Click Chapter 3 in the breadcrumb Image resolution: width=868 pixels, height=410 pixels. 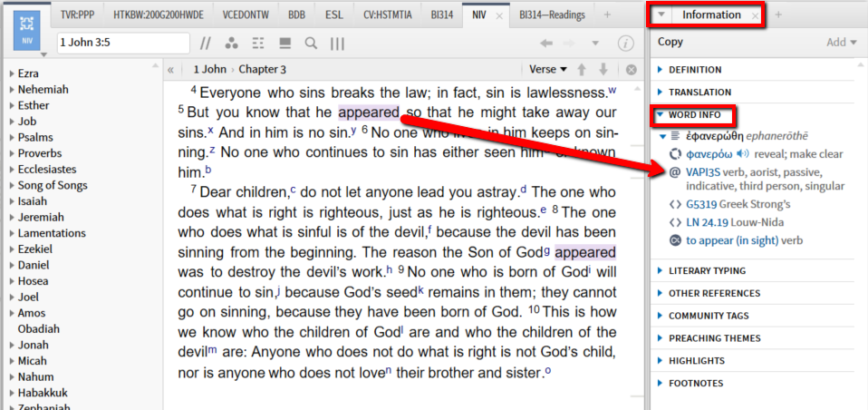(263, 70)
